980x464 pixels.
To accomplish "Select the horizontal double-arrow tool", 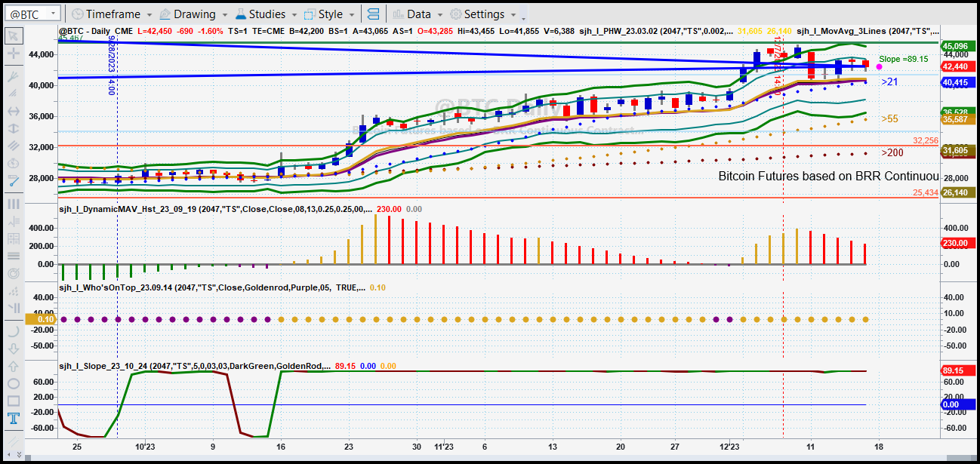I will [14, 110].
